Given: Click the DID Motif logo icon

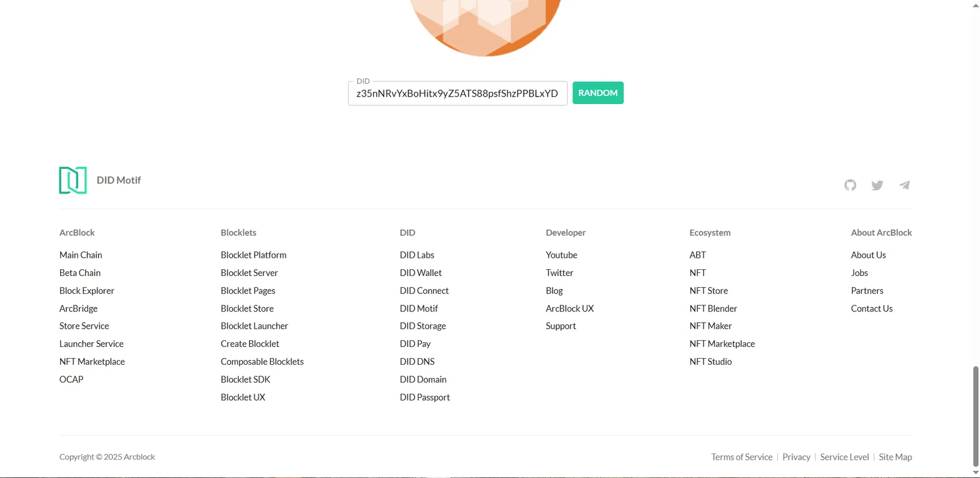Looking at the screenshot, I should pos(73,180).
